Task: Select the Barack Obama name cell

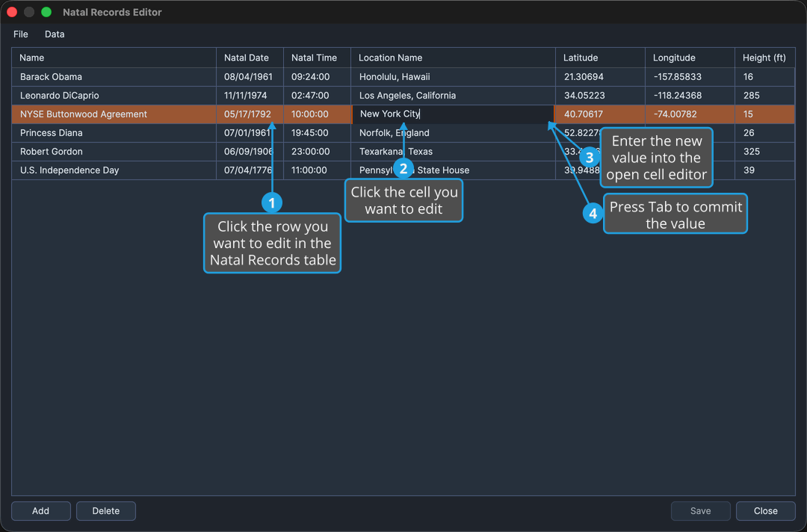Action: [x=114, y=77]
